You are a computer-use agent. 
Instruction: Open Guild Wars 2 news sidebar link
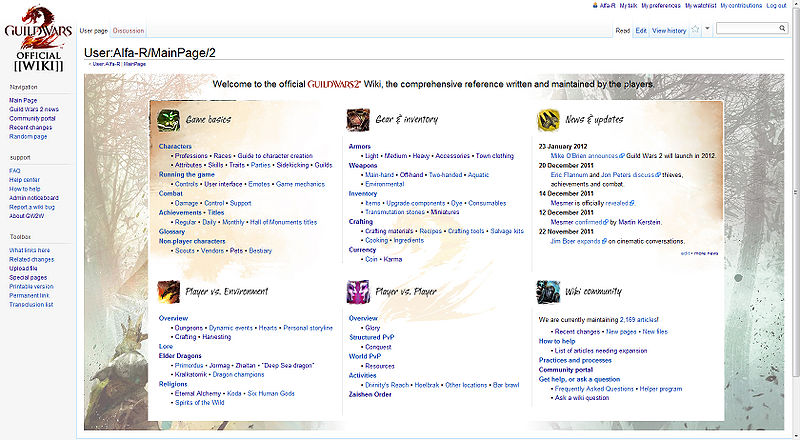(34, 109)
